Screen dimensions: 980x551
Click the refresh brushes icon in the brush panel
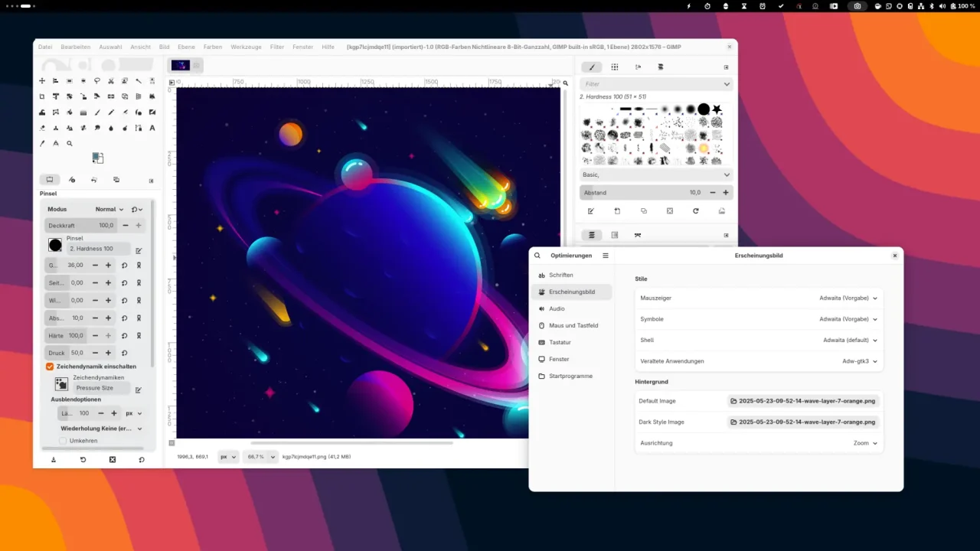click(695, 210)
